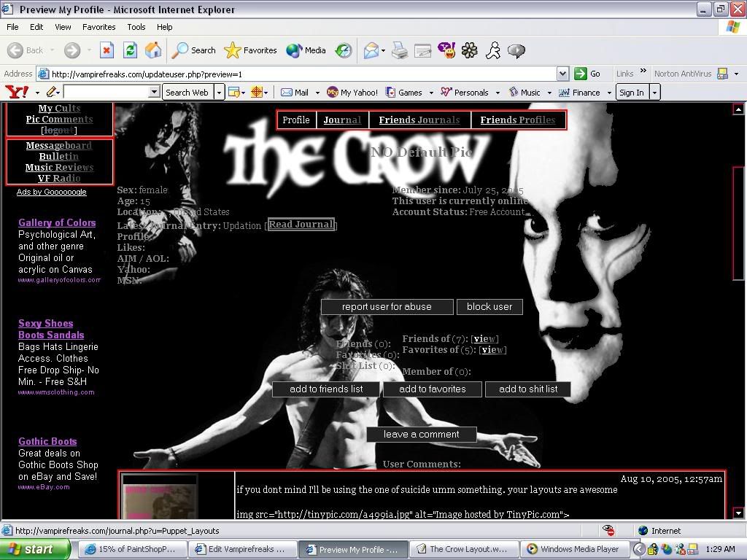Expand the Personals dropdown arrow
This screenshot has width=747, height=560.
(x=498, y=93)
